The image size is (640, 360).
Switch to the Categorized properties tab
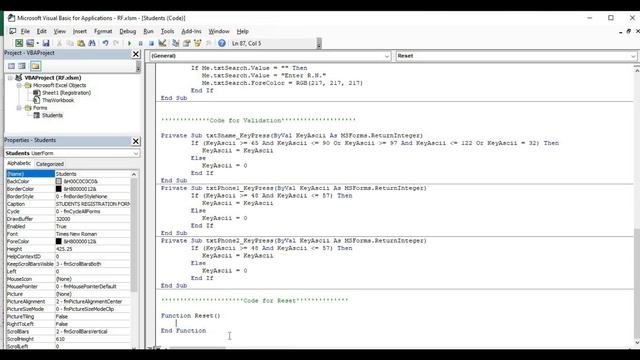pyautogui.click(x=50, y=164)
